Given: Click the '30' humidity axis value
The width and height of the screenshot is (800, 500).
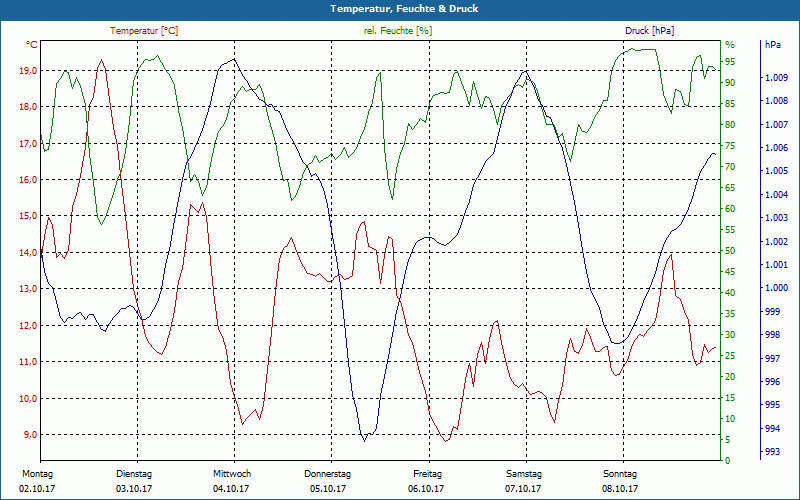Looking at the screenshot, I should [730, 335].
